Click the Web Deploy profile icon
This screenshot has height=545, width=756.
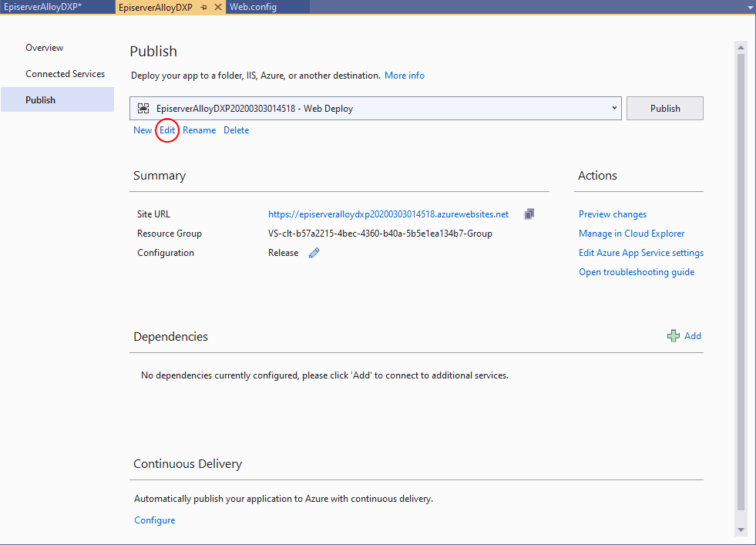click(x=143, y=109)
